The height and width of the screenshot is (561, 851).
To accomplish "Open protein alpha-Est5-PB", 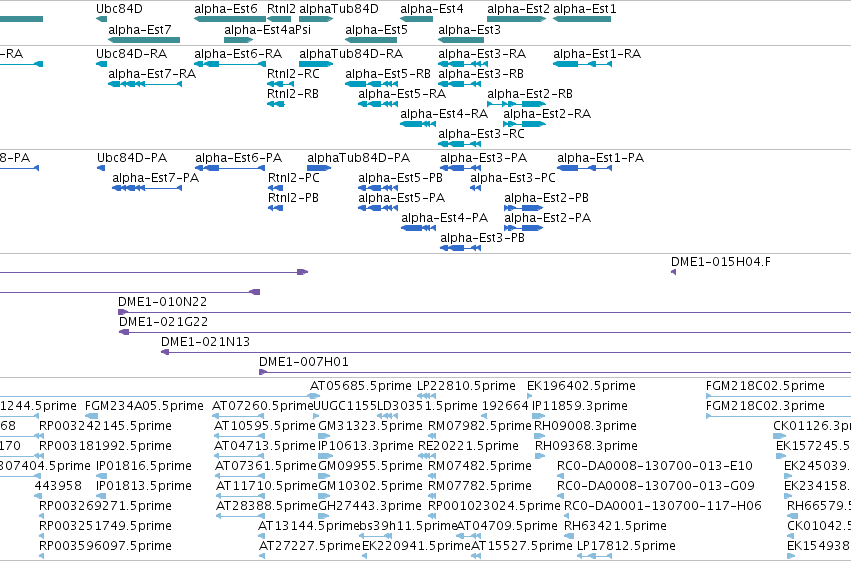I will (x=401, y=178).
